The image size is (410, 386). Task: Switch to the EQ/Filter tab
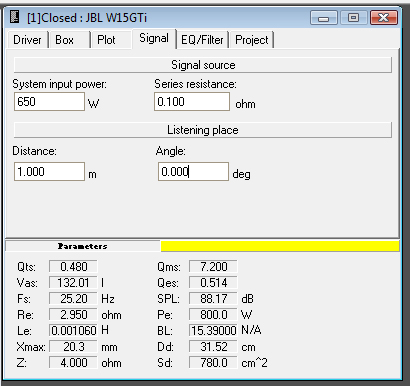click(202, 40)
